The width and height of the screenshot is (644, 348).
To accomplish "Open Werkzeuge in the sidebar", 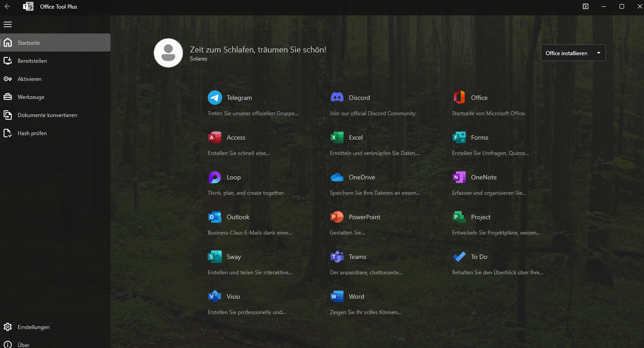I will (55, 97).
